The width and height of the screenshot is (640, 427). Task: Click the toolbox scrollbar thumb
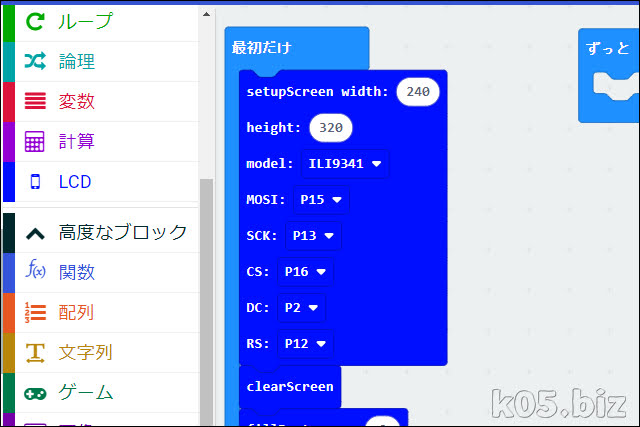click(207, 302)
